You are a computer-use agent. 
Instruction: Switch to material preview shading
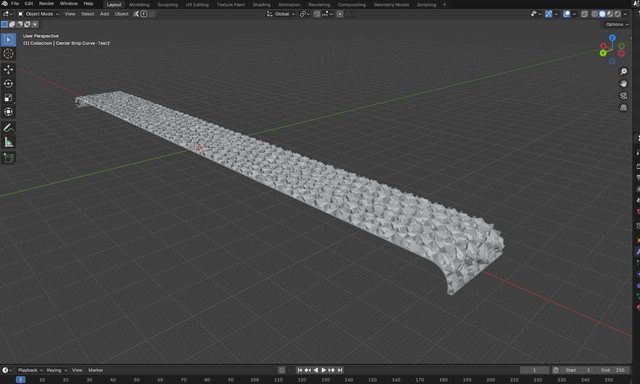pos(610,14)
